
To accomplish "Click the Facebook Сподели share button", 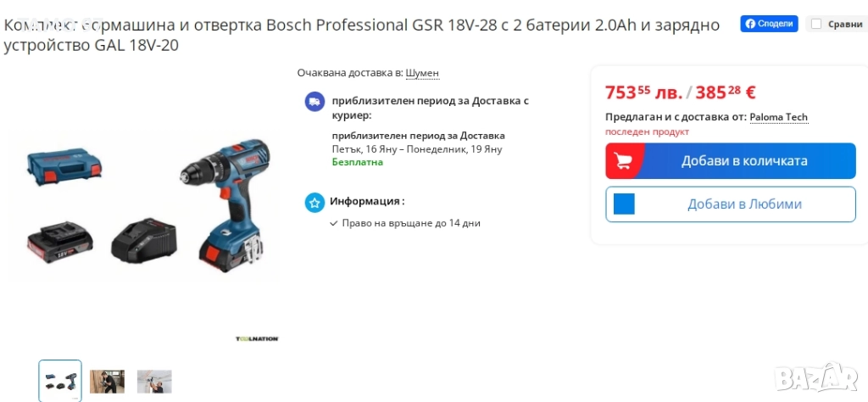I will (x=769, y=24).
